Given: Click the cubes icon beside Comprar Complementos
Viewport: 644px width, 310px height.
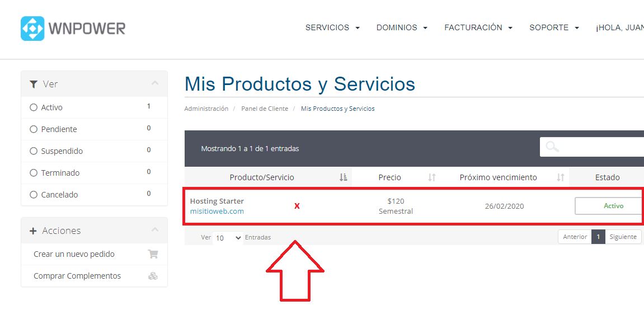Looking at the screenshot, I should coord(153,276).
